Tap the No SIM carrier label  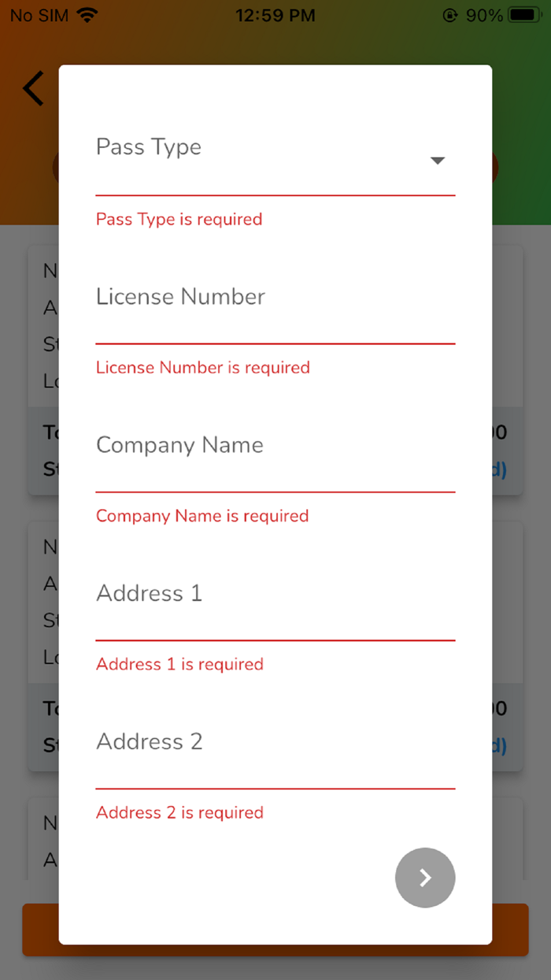(39, 16)
